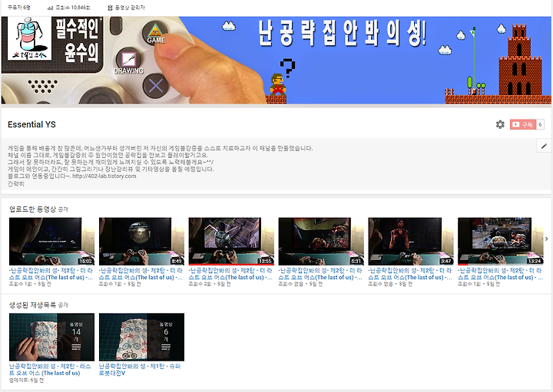553x392 pixels.
Task: Click title link under the 5:31 video
Action: pos(320,274)
